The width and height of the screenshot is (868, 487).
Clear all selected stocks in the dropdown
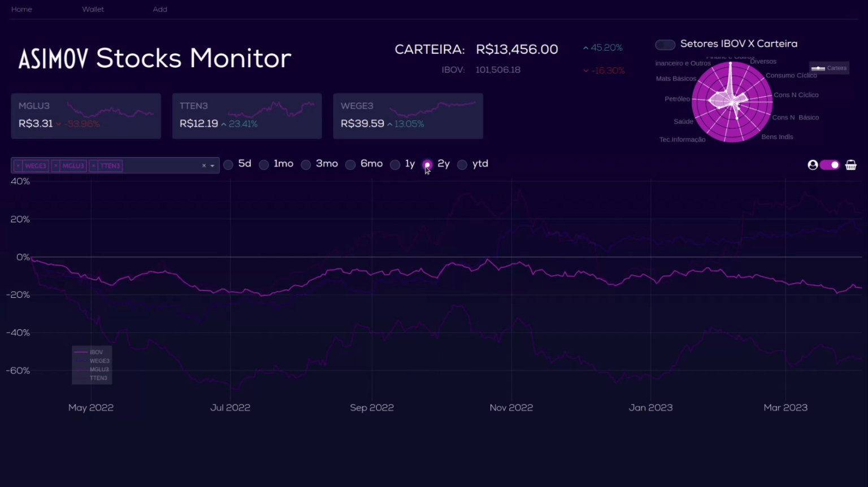[x=204, y=166]
